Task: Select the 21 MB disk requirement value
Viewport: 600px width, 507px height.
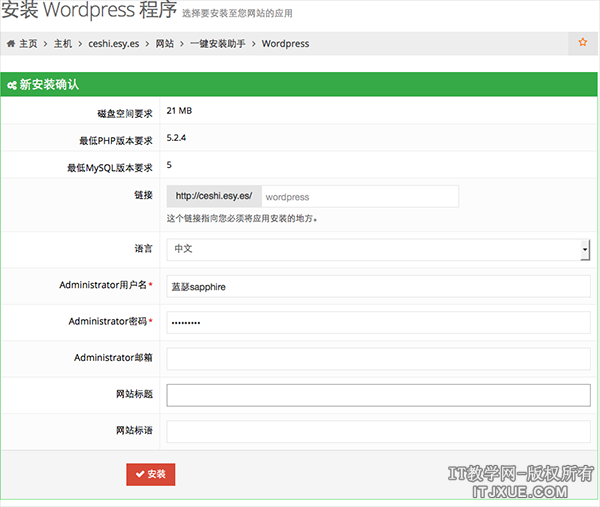Action: (x=179, y=111)
